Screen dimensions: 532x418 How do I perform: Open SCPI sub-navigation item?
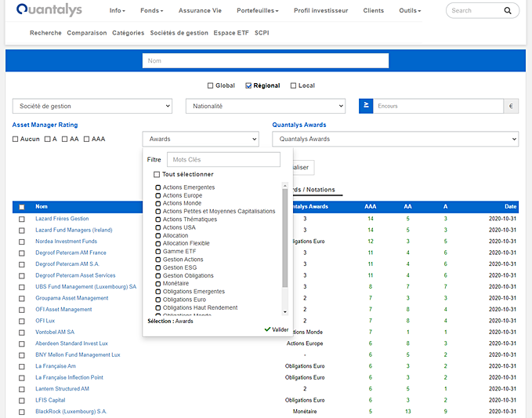[x=262, y=33]
